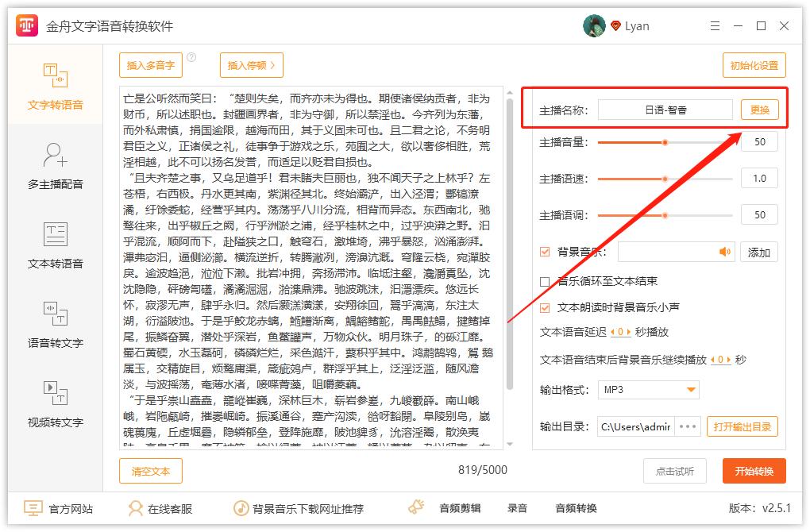The width and height of the screenshot is (810, 532).
Task: Open the hamburger menu near window controls
Action: tap(714, 25)
